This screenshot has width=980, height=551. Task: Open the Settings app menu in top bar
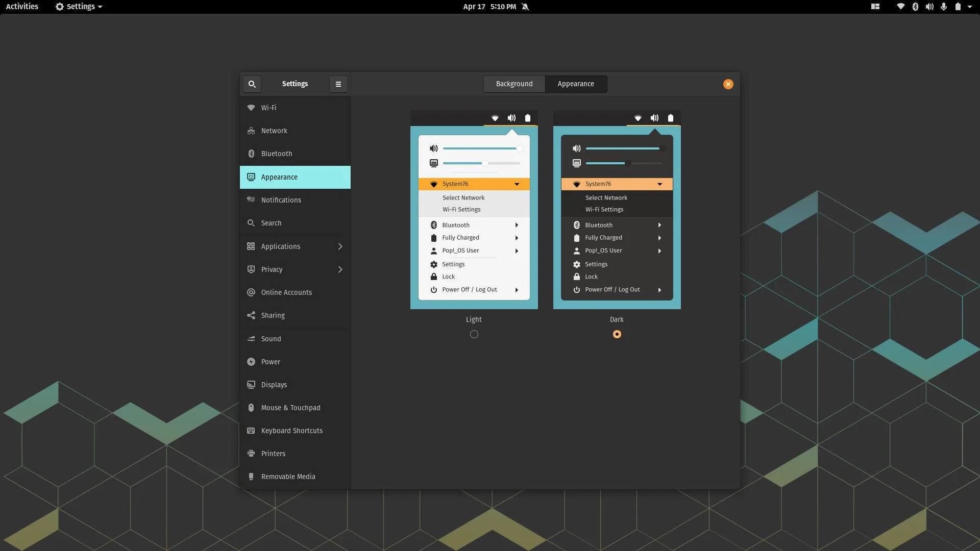[79, 7]
